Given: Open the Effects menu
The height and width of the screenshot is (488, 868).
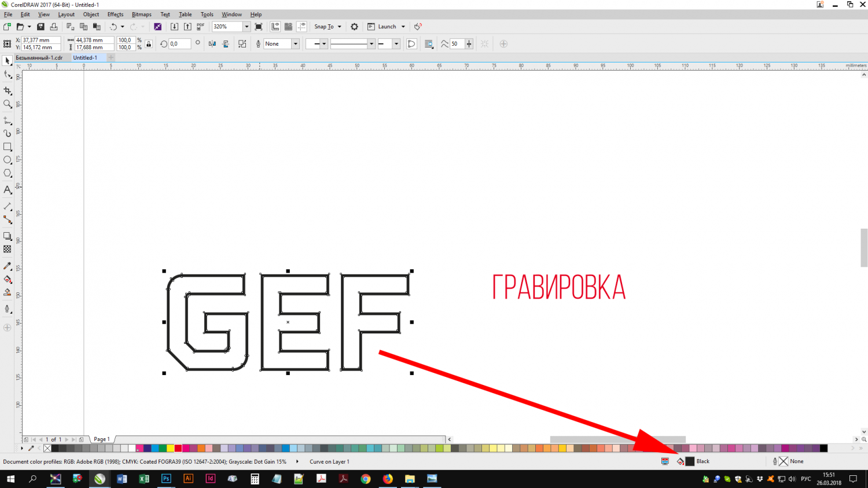Looking at the screenshot, I should pyautogui.click(x=115, y=14).
